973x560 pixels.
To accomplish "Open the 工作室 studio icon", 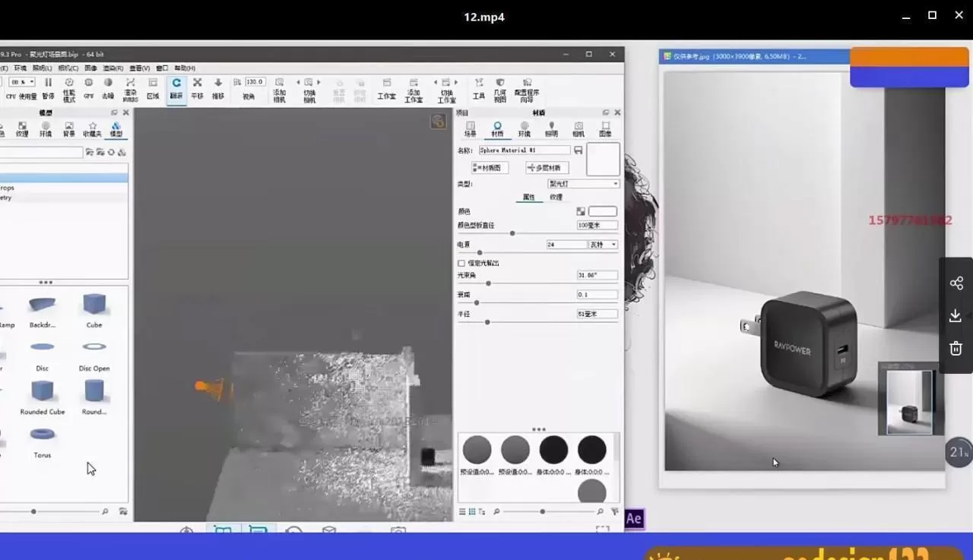I will pos(386,87).
